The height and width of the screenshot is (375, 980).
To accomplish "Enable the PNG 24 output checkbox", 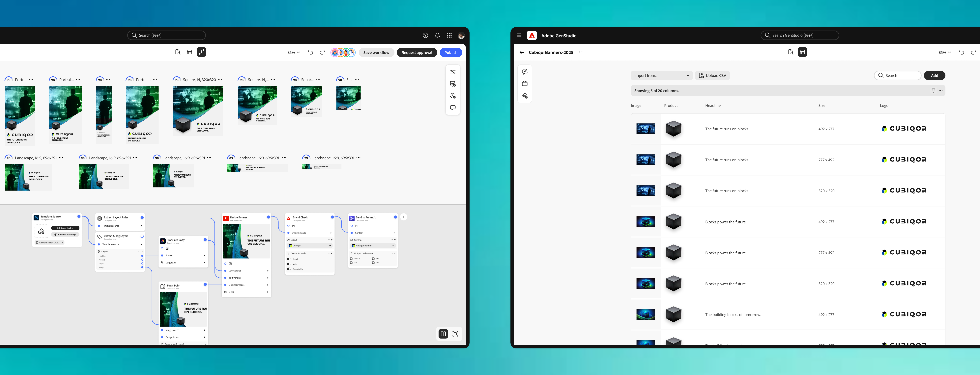I will point(352,259).
